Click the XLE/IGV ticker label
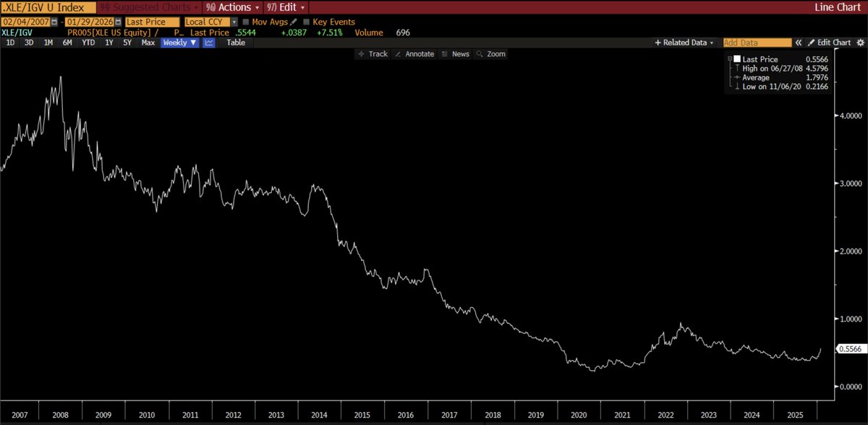Screen dimensions: 868x425 click(x=17, y=33)
